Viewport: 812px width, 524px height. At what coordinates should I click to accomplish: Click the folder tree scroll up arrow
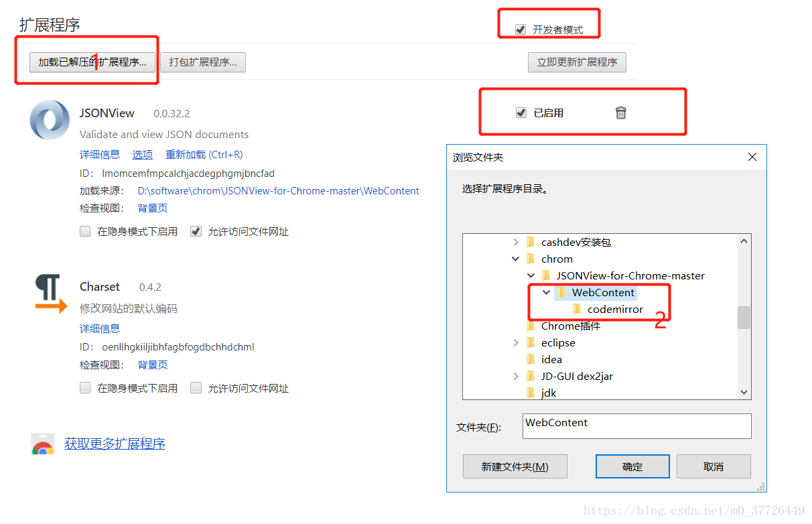click(744, 241)
